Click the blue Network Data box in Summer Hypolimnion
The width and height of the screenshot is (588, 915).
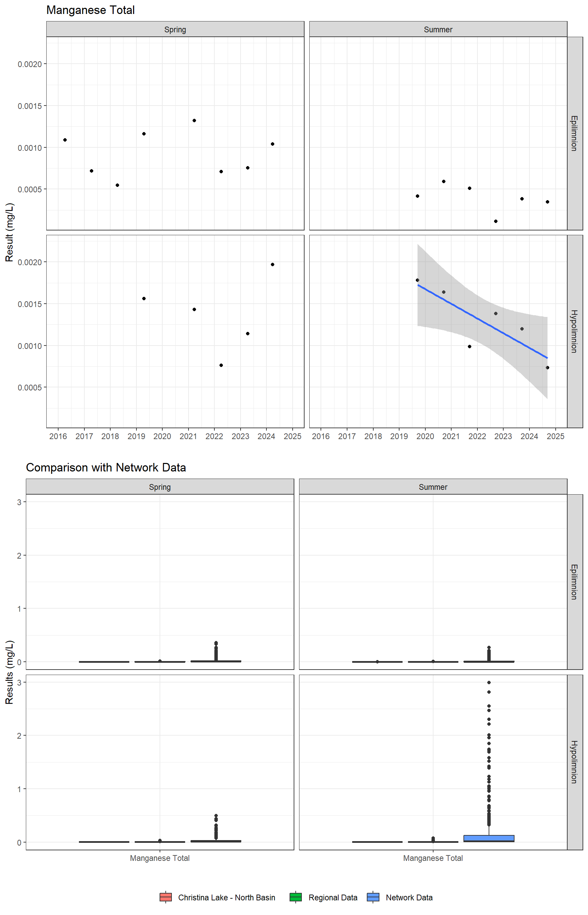489,838
